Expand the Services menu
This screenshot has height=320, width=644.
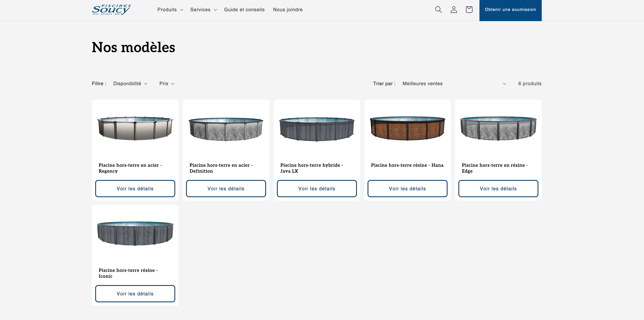point(203,10)
